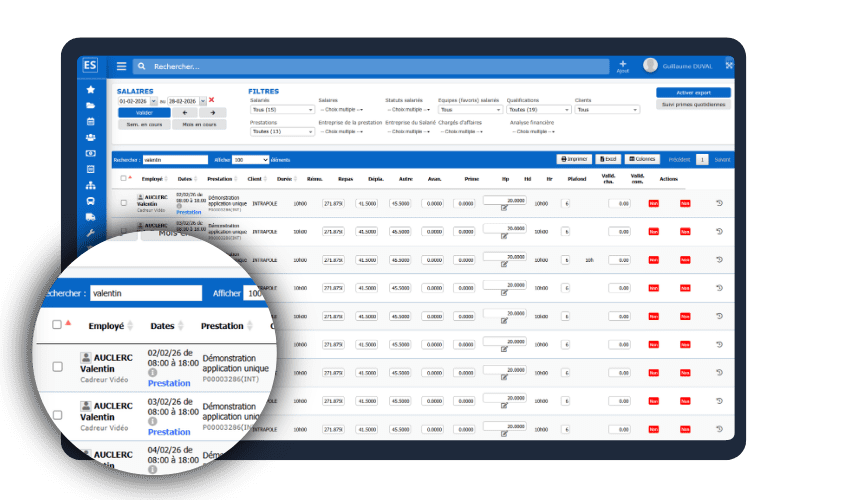Tick select-all checkbox in tablet table header
Viewport: 850px width, 500px height.
click(123, 178)
